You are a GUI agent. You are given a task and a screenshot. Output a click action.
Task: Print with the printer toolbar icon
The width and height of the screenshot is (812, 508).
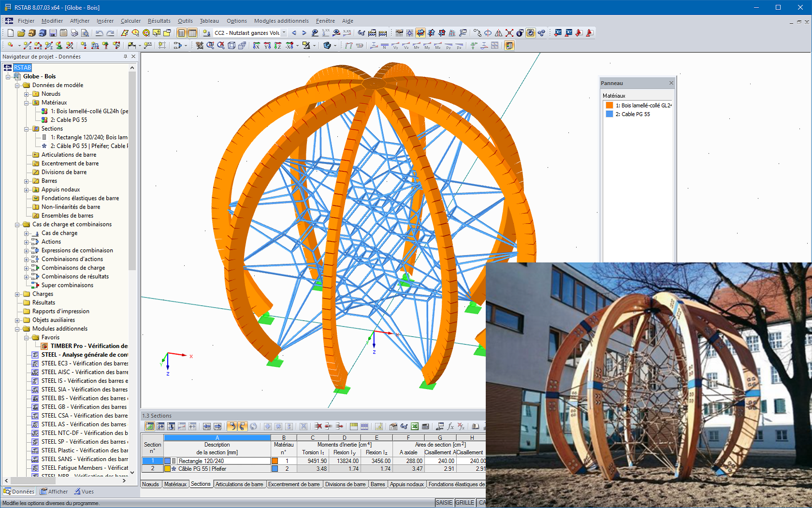click(74, 33)
